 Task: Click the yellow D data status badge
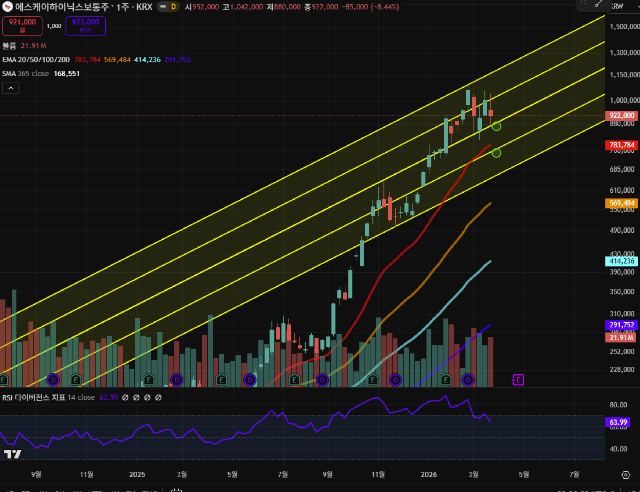tap(174, 7)
